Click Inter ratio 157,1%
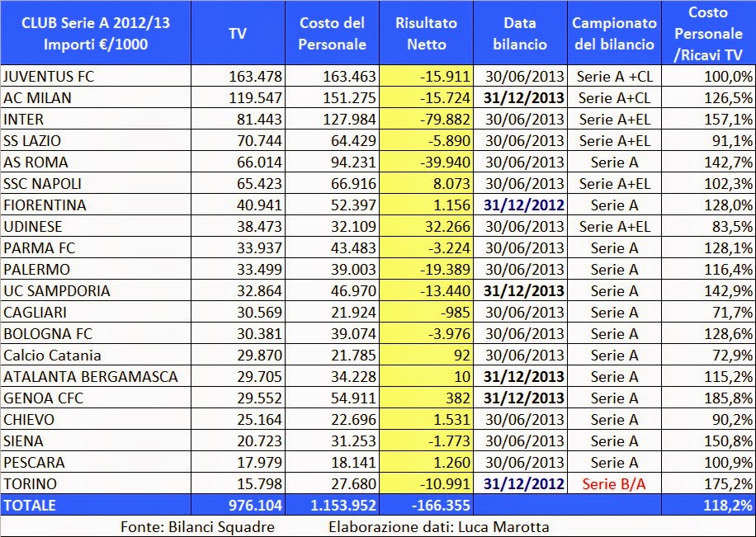756x537 pixels. pyautogui.click(x=729, y=119)
